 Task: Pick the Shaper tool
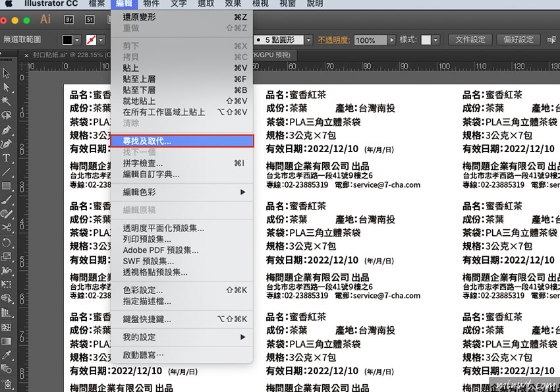point(6,214)
